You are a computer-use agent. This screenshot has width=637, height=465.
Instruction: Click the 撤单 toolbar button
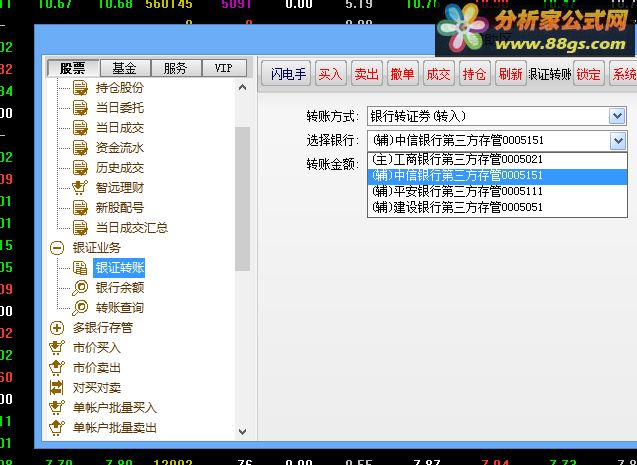tap(403, 74)
